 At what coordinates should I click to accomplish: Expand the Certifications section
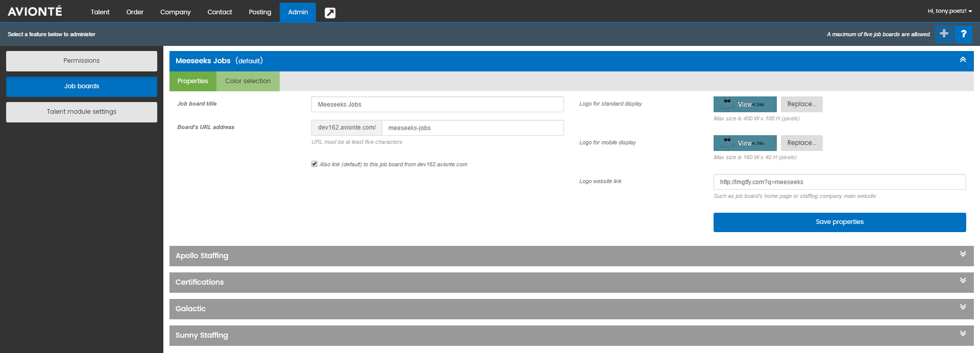pyautogui.click(x=963, y=281)
